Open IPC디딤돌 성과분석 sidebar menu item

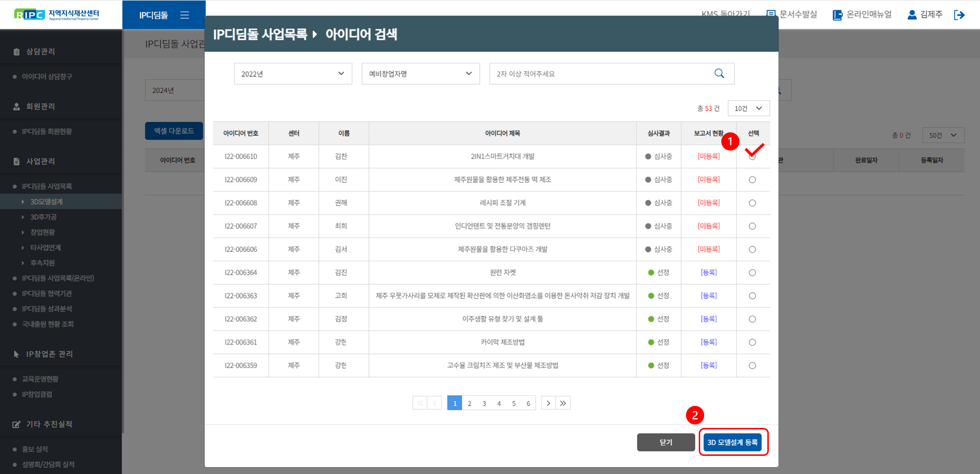point(47,309)
